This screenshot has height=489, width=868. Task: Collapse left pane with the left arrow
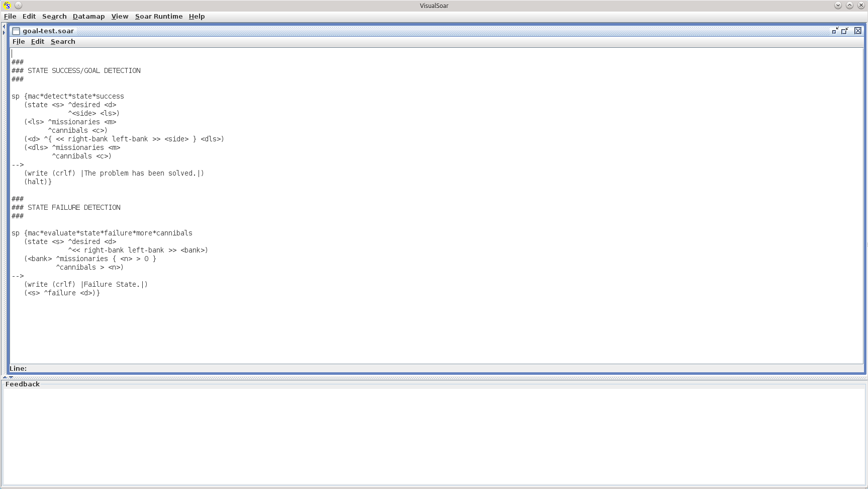[x=4, y=27]
